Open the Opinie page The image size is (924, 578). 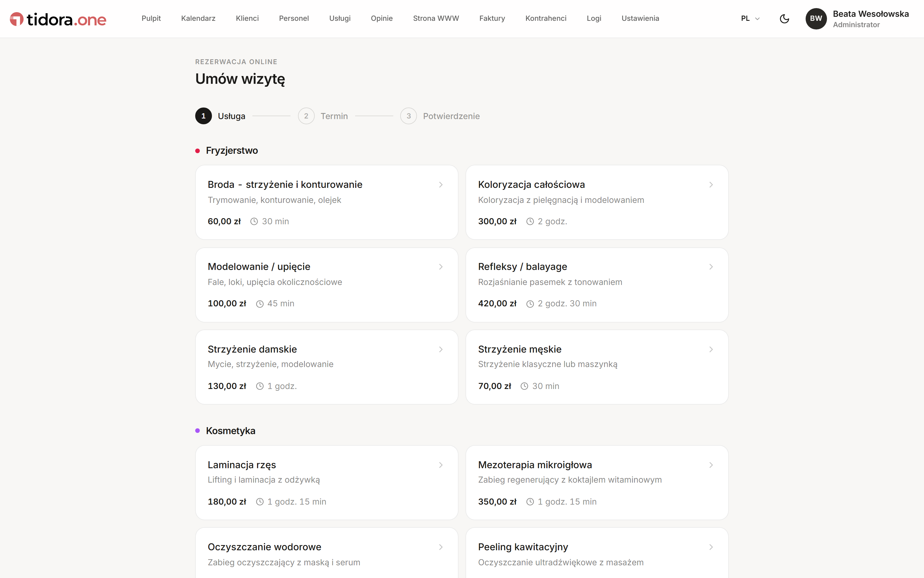(382, 18)
